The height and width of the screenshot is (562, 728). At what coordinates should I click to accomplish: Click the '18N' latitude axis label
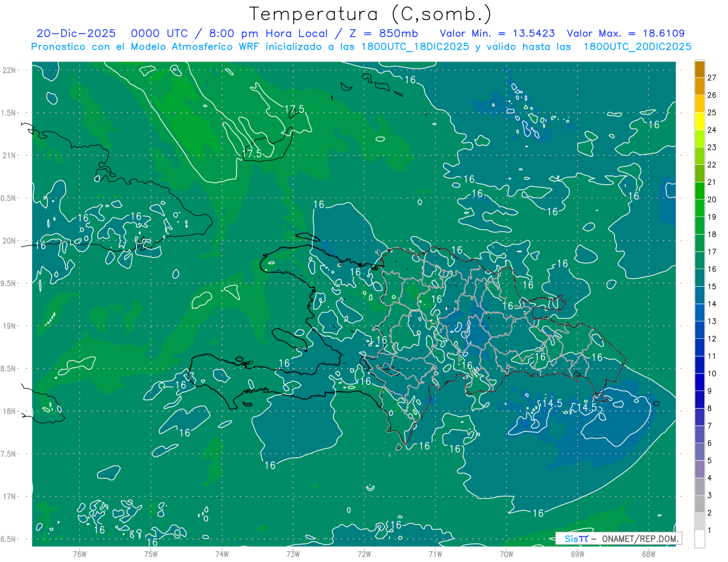coord(8,411)
